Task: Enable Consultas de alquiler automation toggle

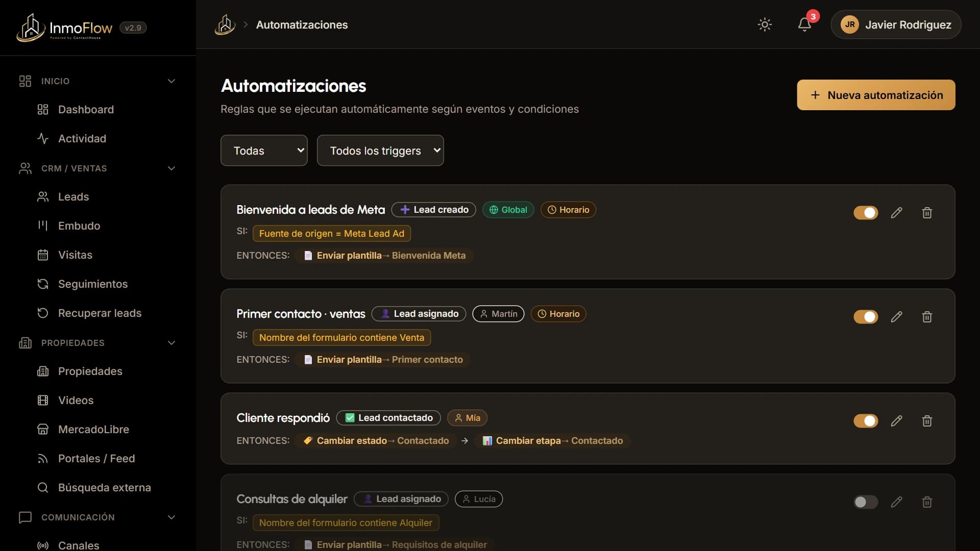Action: coord(866,502)
